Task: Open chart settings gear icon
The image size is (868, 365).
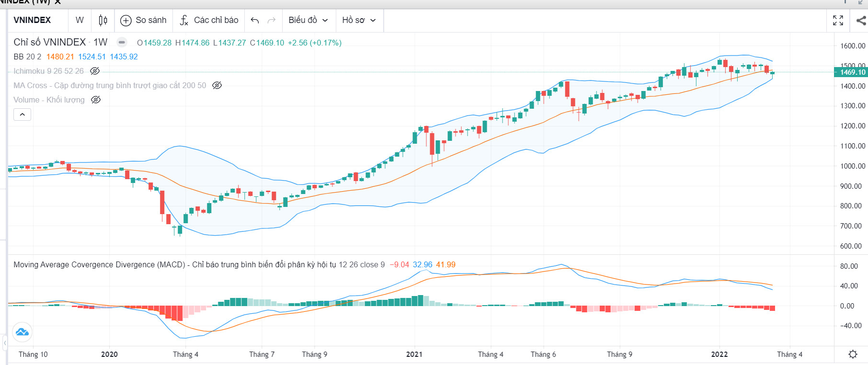Action: tap(853, 354)
